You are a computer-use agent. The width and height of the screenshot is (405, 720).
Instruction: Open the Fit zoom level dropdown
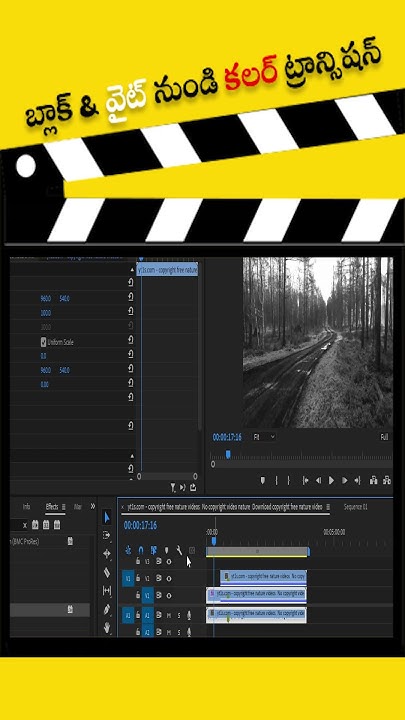(x=264, y=437)
